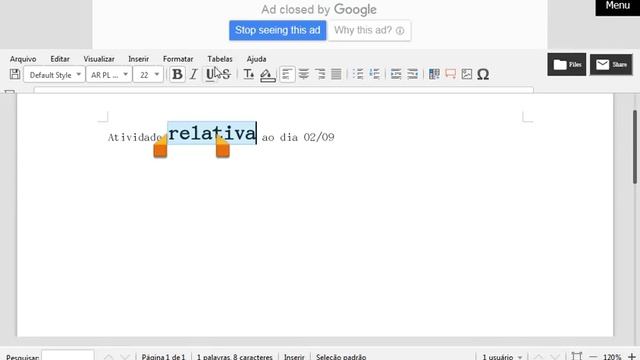Toggle Italic formatting
Viewport: 640px width, 360px height.
pos(194,74)
